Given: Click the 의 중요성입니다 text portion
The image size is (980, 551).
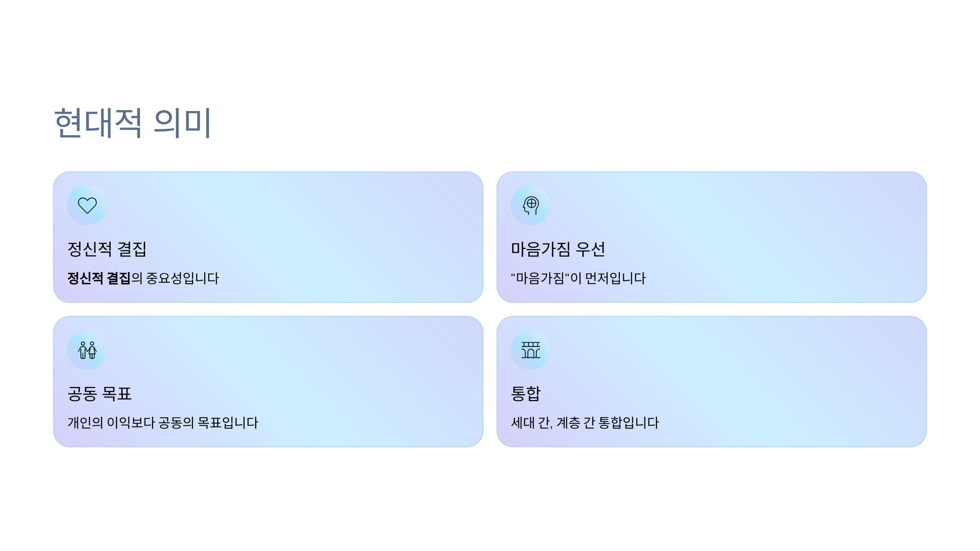Looking at the screenshot, I should (x=175, y=278).
